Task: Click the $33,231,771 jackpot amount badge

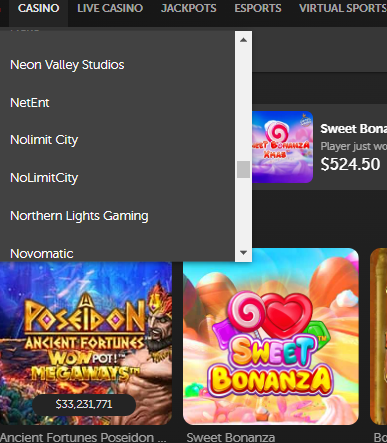Action: click(84, 404)
